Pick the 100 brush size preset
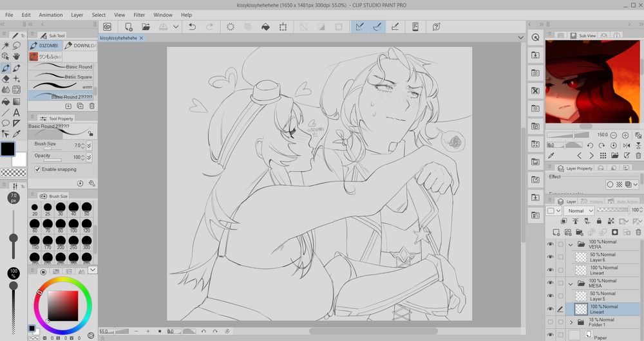 [x=73, y=225]
